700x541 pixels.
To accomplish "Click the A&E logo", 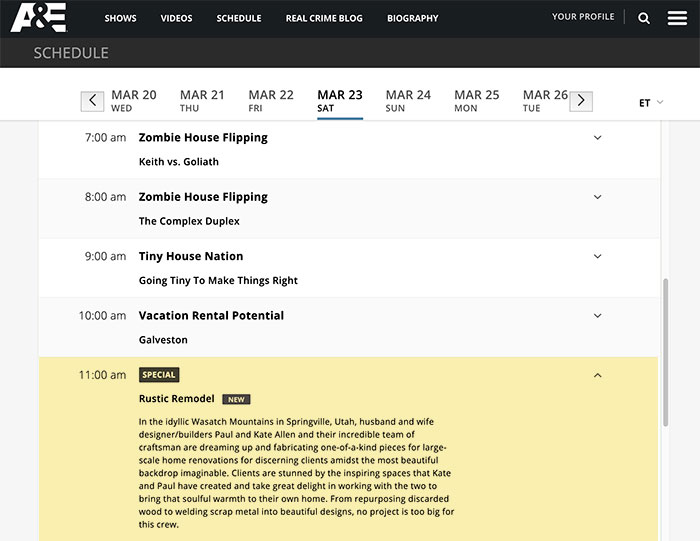I will point(39,17).
